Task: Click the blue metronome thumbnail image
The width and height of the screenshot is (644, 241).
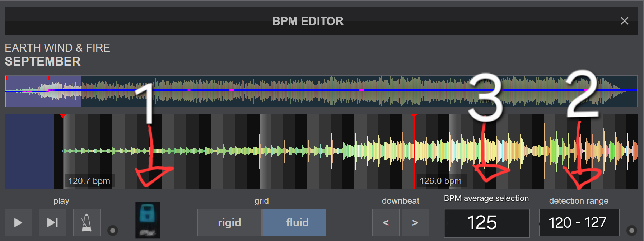Action: pyautogui.click(x=148, y=220)
